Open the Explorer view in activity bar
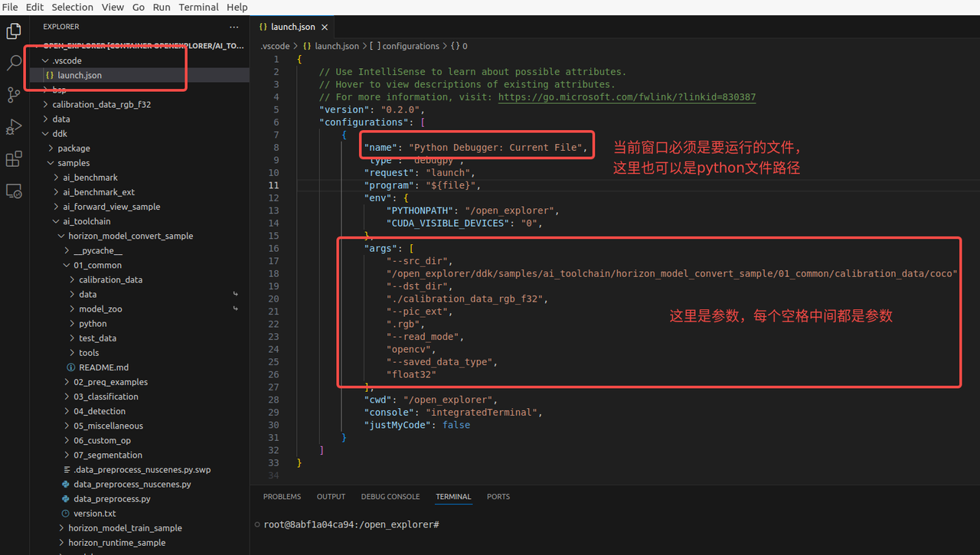This screenshot has width=980, height=555. coord(14,31)
